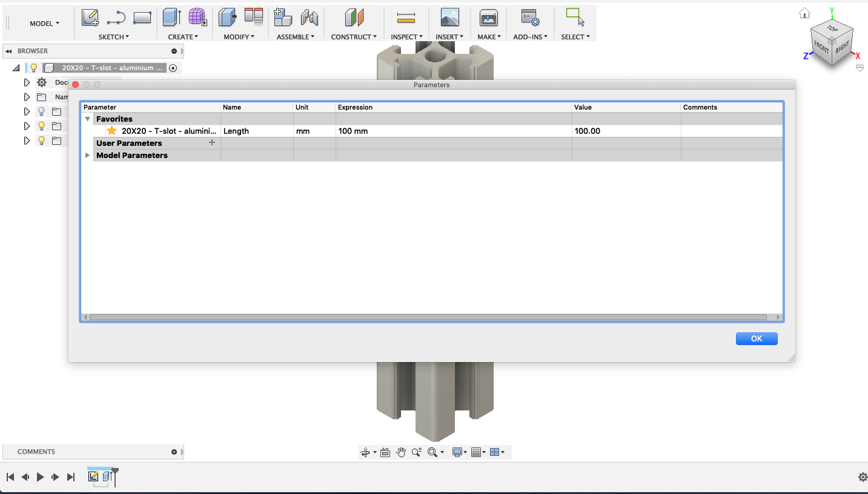
Task: Select the Press Pull tool icon
Action: (x=227, y=18)
